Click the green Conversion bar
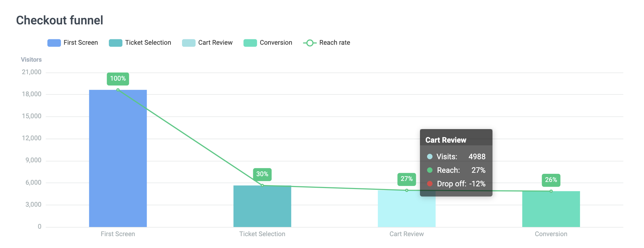This screenshot has height=248, width=644. pyautogui.click(x=551, y=209)
